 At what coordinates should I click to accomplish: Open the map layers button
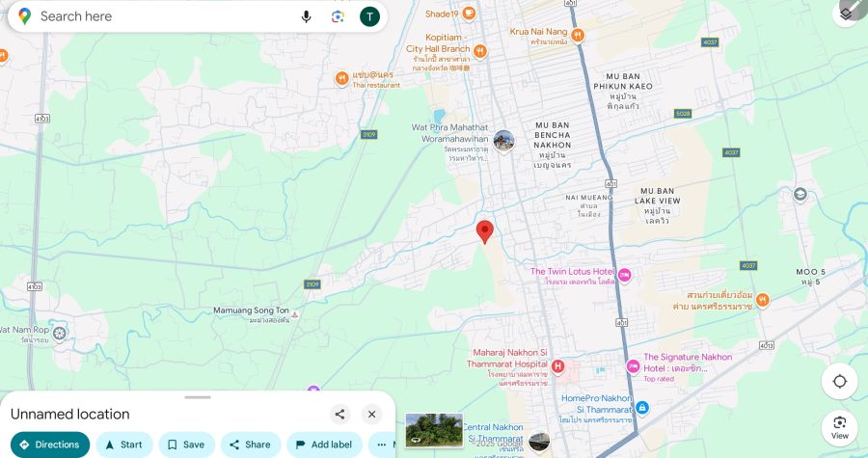tap(846, 12)
